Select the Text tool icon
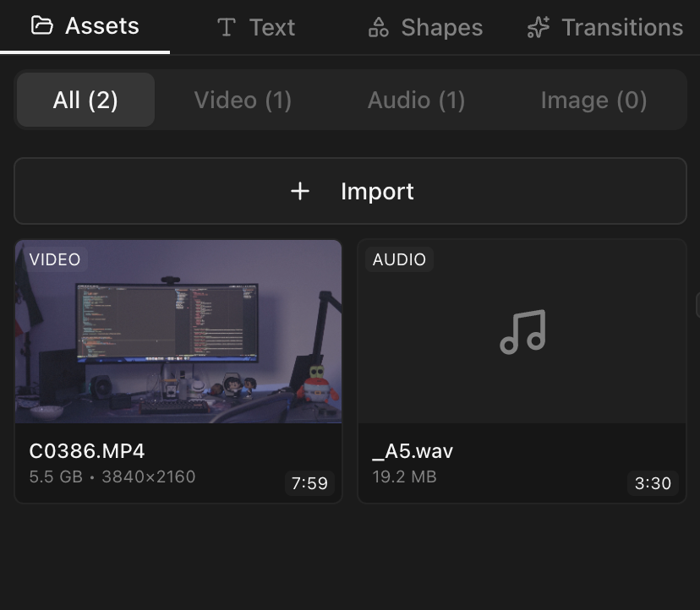The height and width of the screenshot is (610, 700). click(x=225, y=27)
